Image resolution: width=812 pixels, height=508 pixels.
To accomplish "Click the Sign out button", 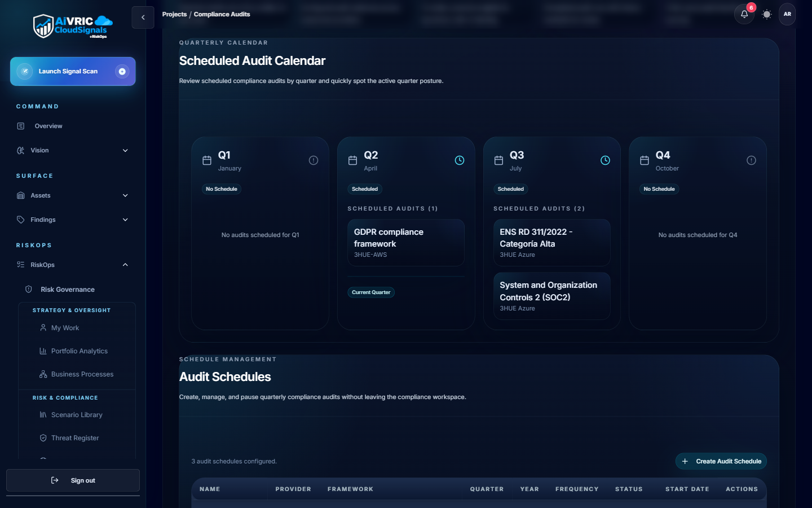I will (73, 480).
